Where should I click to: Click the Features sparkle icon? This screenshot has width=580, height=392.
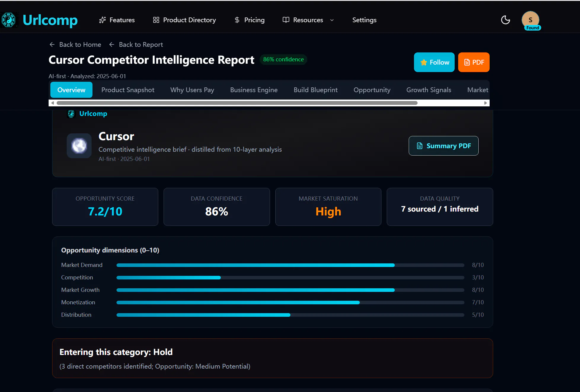click(103, 20)
